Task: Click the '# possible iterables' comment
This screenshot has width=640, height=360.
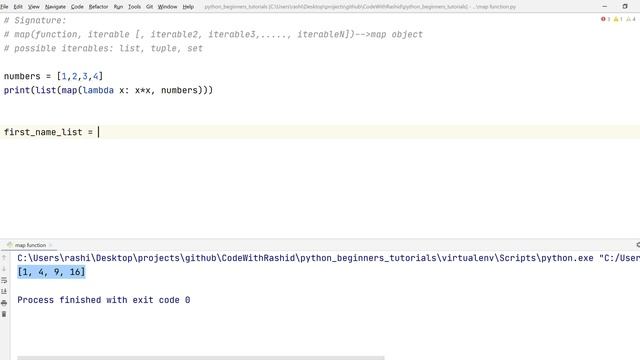Action: tap(103, 48)
